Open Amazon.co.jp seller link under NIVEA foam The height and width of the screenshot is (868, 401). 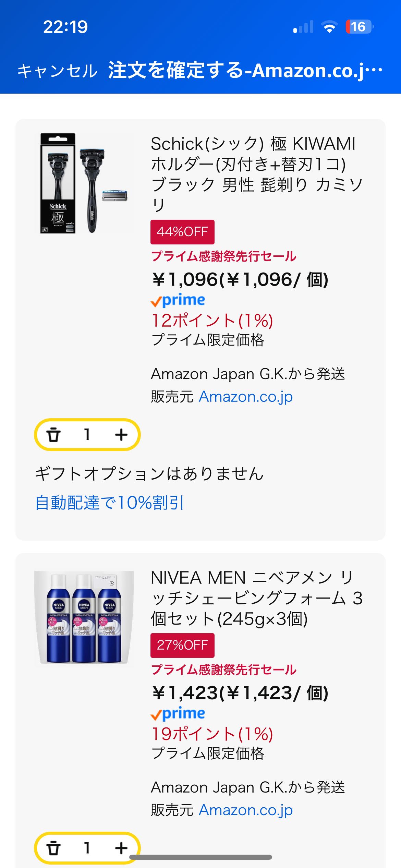point(246,810)
